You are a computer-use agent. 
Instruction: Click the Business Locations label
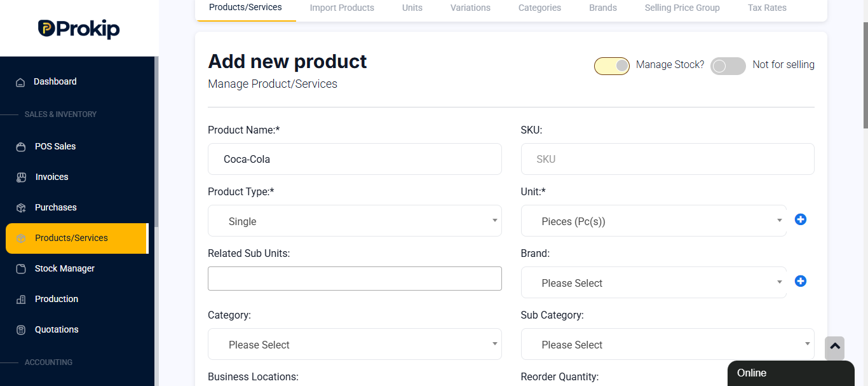tap(253, 376)
